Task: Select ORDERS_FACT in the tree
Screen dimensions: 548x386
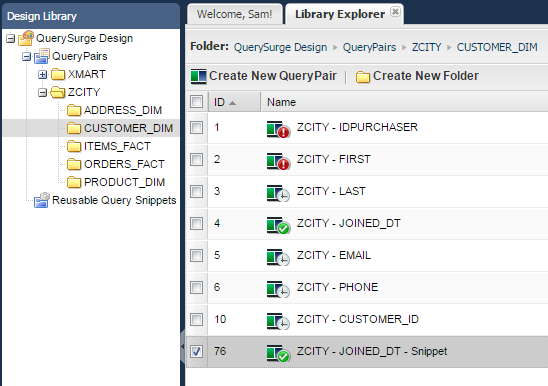Action: 124,164
